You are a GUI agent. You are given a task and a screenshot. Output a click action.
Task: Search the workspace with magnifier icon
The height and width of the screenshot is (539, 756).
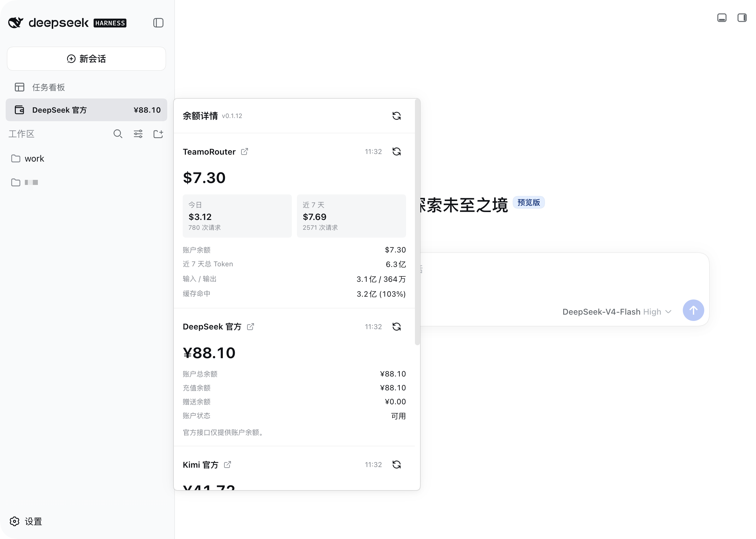point(118,134)
